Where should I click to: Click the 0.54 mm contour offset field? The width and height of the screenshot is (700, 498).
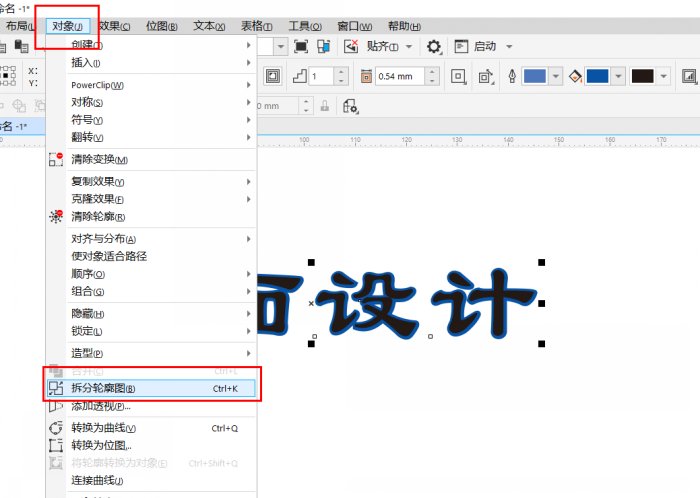400,76
